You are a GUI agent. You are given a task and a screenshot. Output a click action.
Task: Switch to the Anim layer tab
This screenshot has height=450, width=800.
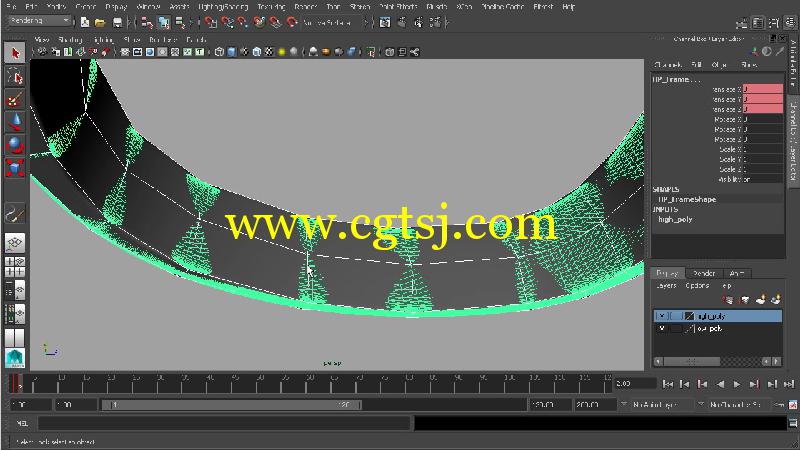point(737,273)
